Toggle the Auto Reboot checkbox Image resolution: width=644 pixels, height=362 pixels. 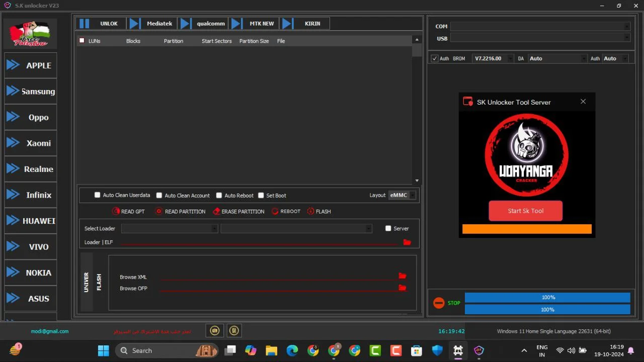point(219,196)
